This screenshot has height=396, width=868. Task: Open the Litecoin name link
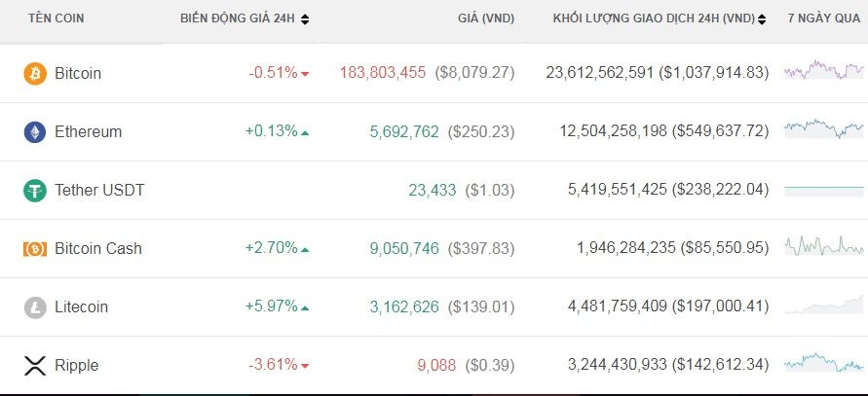81,306
